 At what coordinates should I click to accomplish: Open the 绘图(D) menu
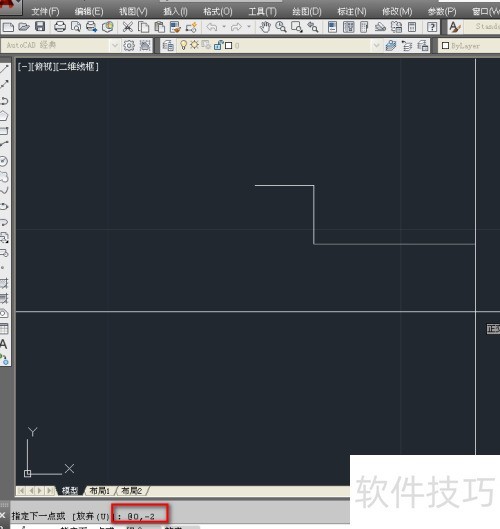(x=307, y=12)
